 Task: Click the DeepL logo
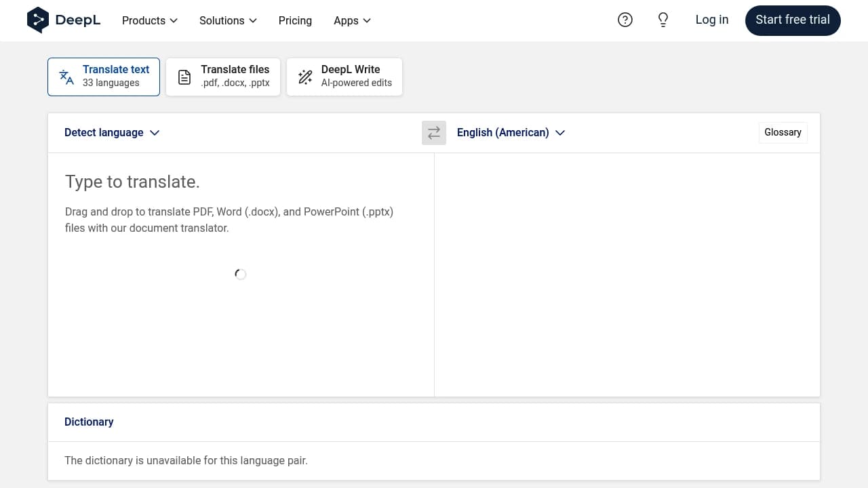pos(64,20)
